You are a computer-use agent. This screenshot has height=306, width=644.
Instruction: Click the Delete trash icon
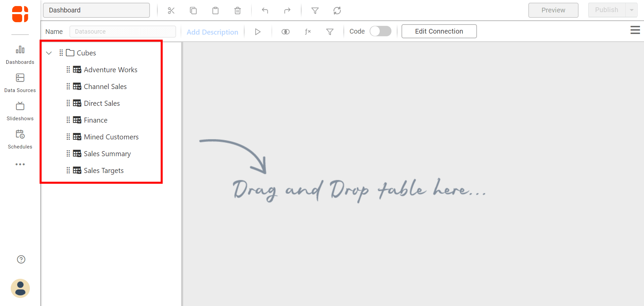pos(237,11)
